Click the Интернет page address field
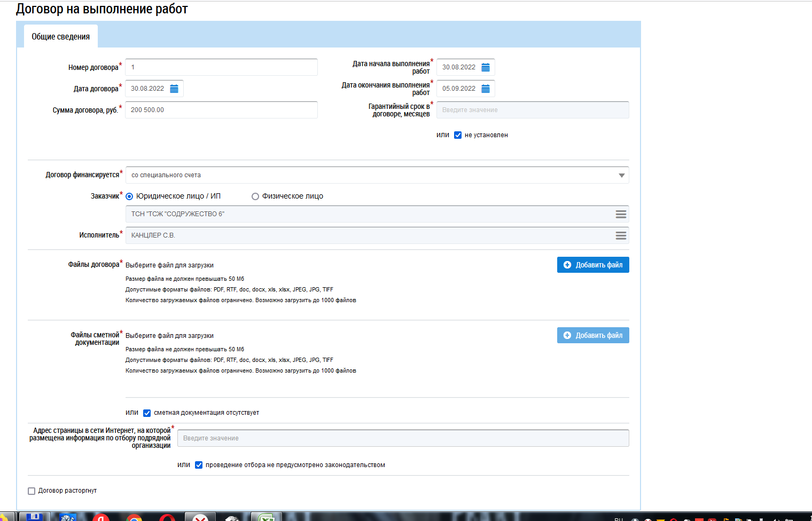 (x=403, y=438)
